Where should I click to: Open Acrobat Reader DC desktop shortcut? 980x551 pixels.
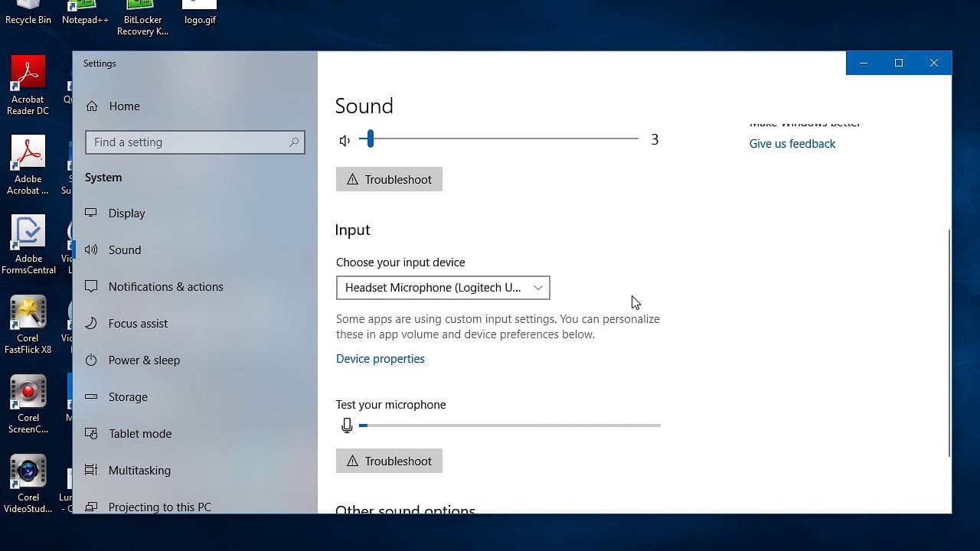tap(28, 86)
